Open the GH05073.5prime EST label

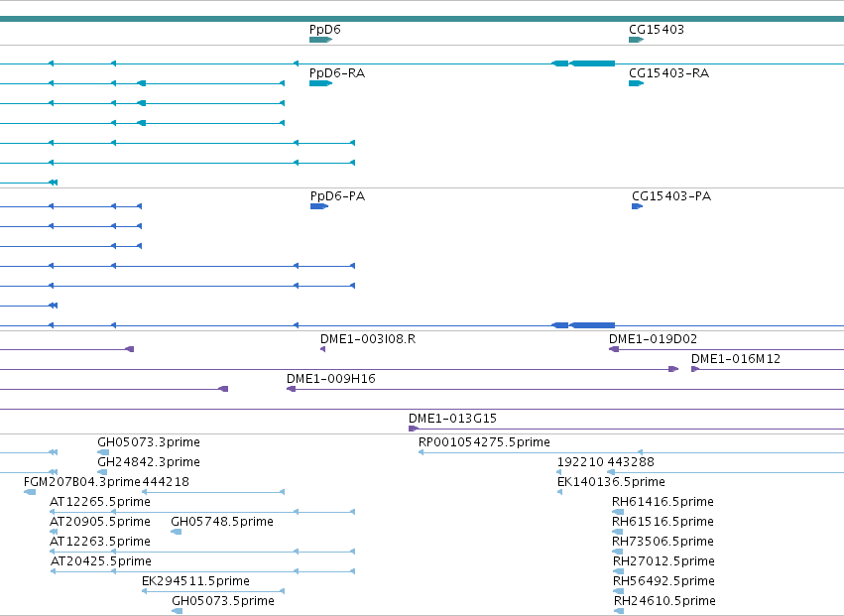coord(223,601)
